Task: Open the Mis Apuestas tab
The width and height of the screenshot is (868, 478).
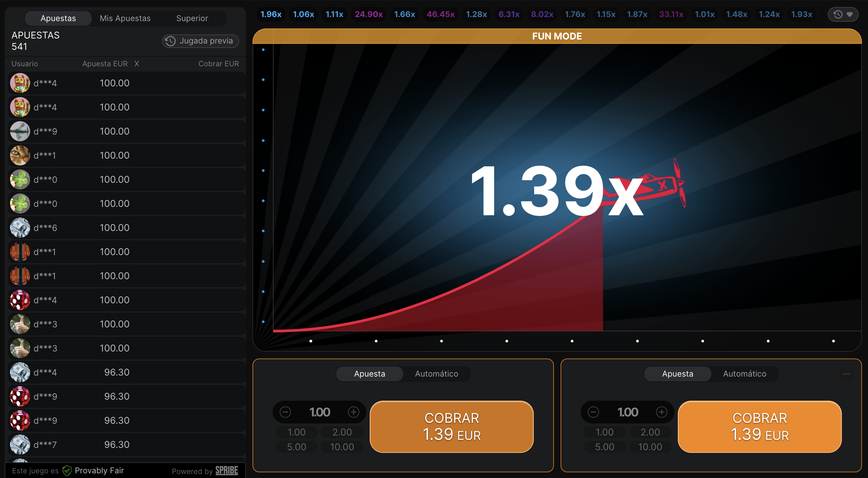Action: (125, 18)
